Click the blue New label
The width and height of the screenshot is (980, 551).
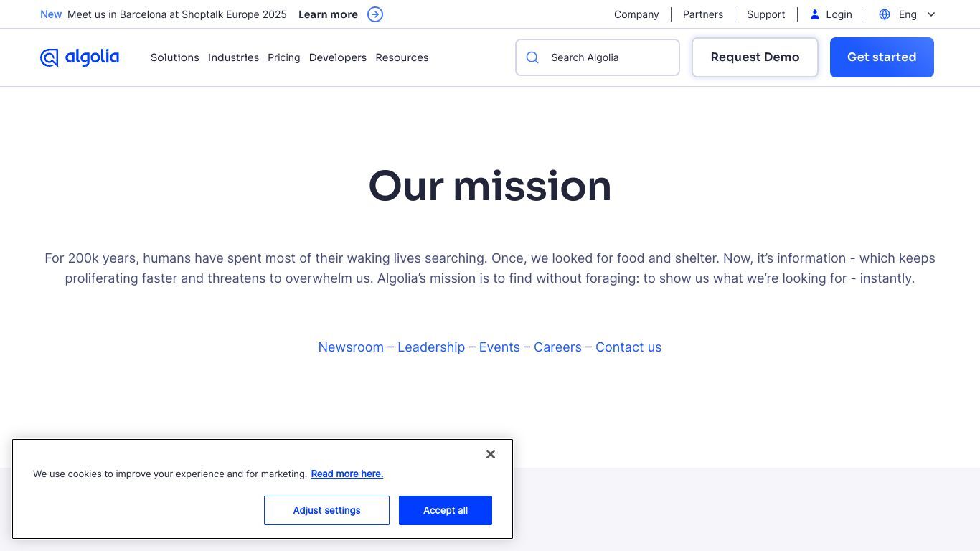pos(51,14)
